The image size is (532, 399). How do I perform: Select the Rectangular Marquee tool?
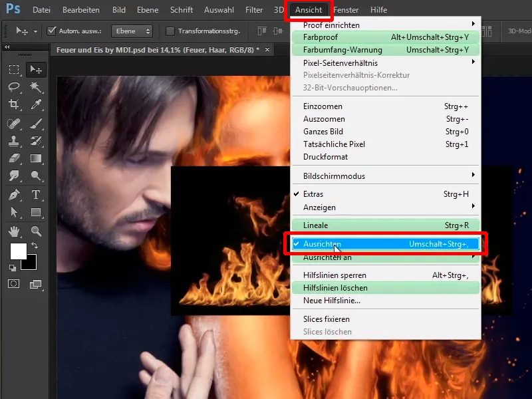tap(14, 70)
